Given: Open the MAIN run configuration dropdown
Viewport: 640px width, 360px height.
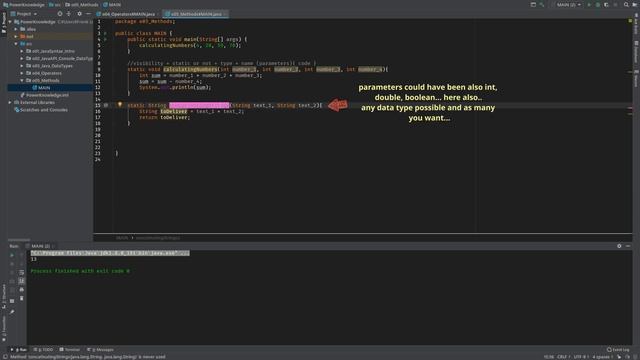Looking at the screenshot, I should click(x=568, y=4).
